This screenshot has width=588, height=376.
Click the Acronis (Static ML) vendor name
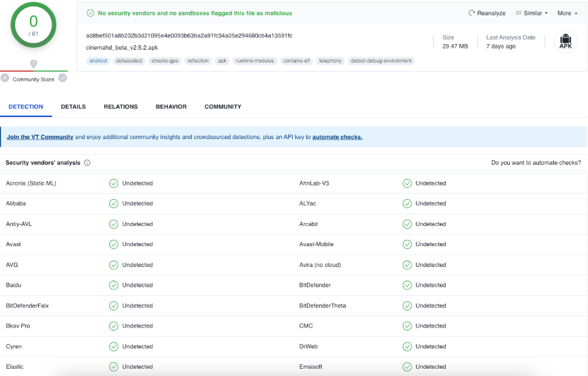[31, 183]
